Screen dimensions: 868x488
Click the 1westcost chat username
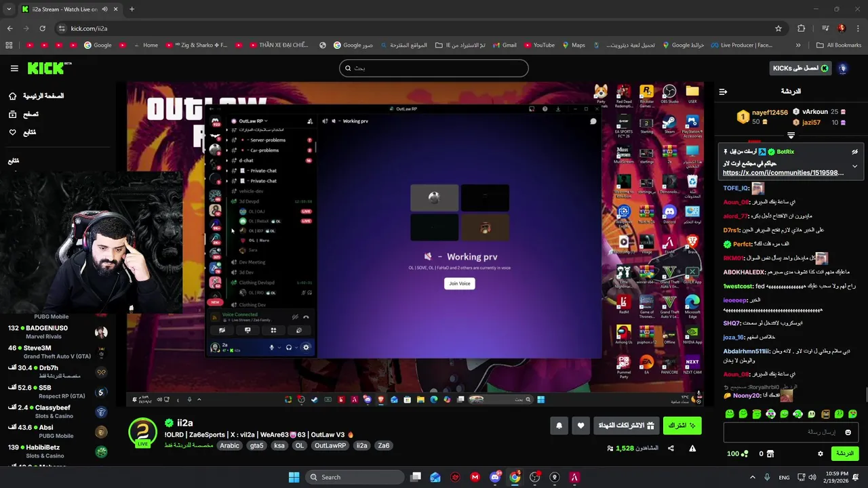pyautogui.click(x=738, y=287)
